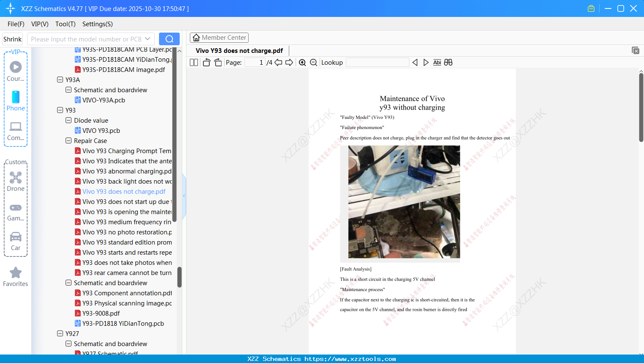The height and width of the screenshot is (363, 644).
Task: Toggle the Abi match option
Action: pyautogui.click(x=437, y=63)
